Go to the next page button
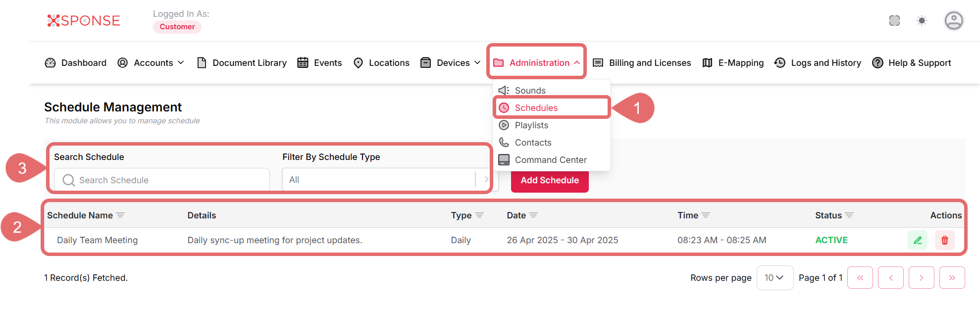The image size is (980, 311). click(x=921, y=278)
